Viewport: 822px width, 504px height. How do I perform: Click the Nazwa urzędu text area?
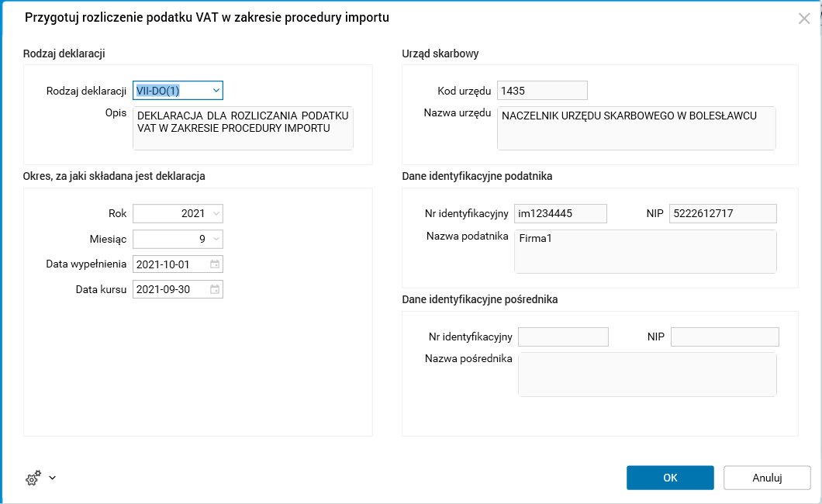point(637,129)
